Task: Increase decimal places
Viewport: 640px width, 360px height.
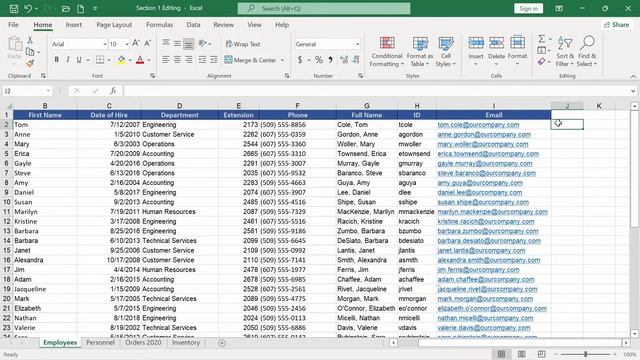Action: click(x=344, y=60)
